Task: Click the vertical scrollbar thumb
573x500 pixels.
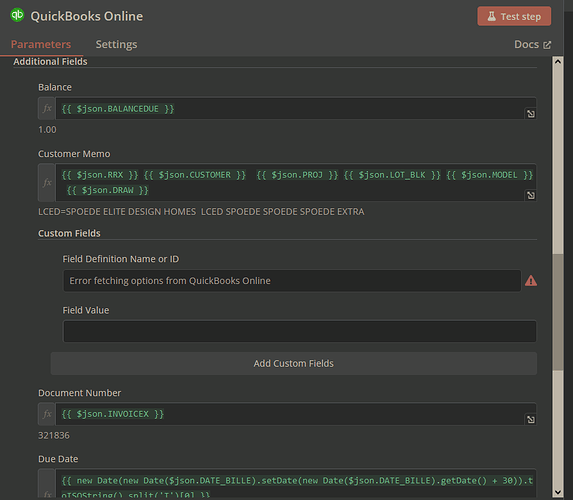Action: tap(558, 312)
